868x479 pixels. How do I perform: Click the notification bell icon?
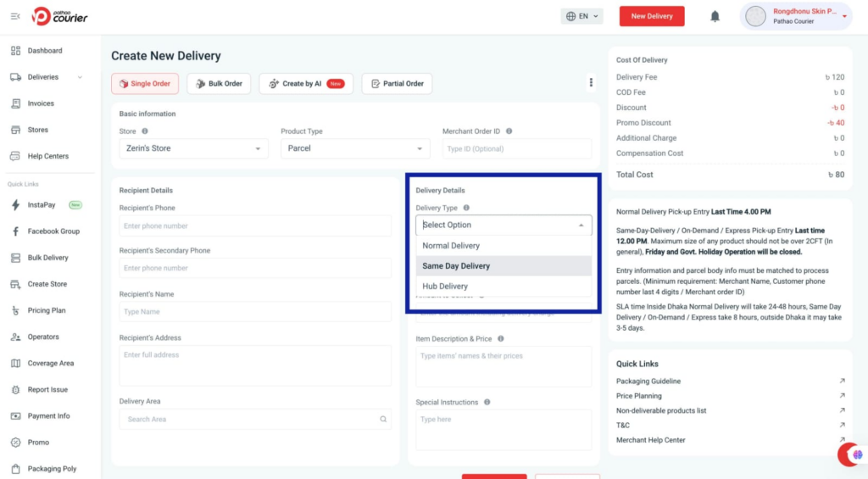[x=715, y=16]
